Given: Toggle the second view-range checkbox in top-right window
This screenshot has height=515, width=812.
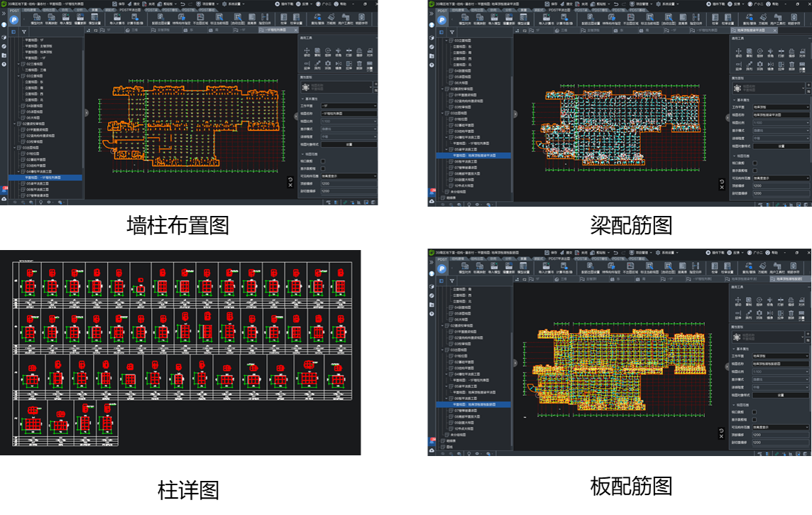Looking at the screenshot, I should click(x=754, y=170).
